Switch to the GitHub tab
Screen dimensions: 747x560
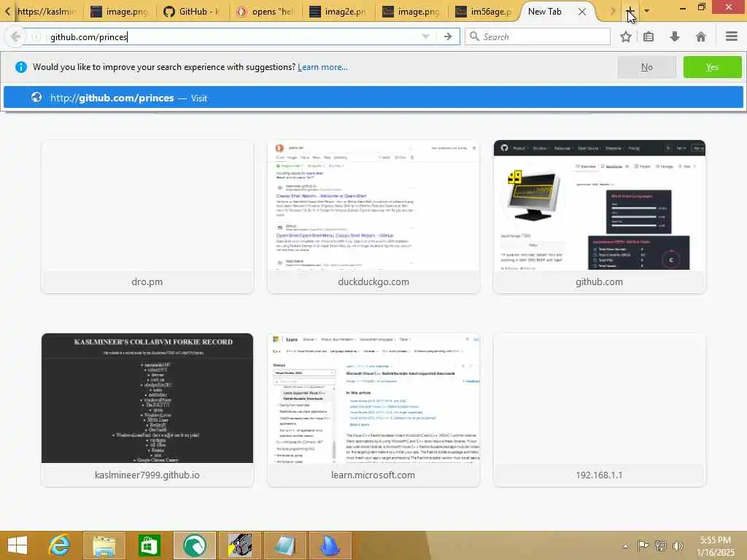(x=192, y=12)
